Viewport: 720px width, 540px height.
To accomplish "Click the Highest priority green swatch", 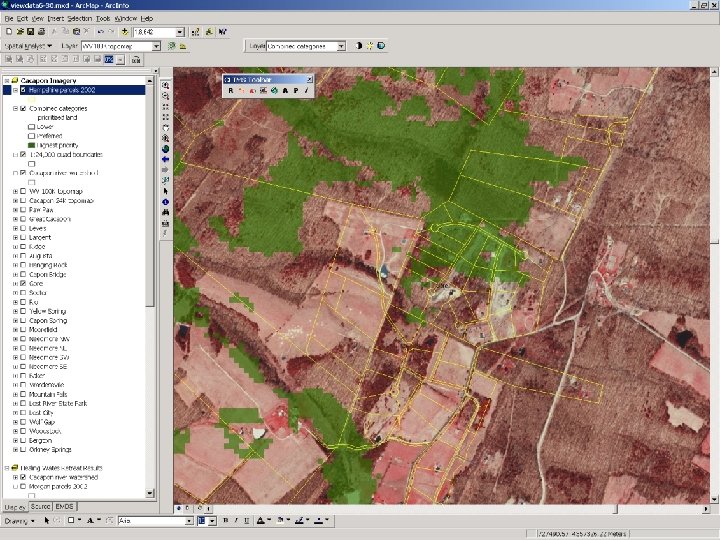I will pos(31,145).
